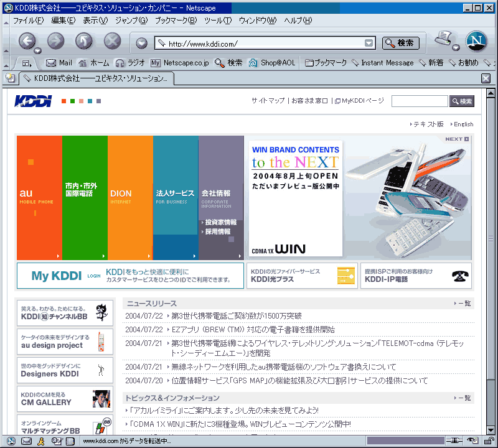Open the ブックマーク(B) menu
Viewport: 498px width, 448px height.
tap(176, 21)
